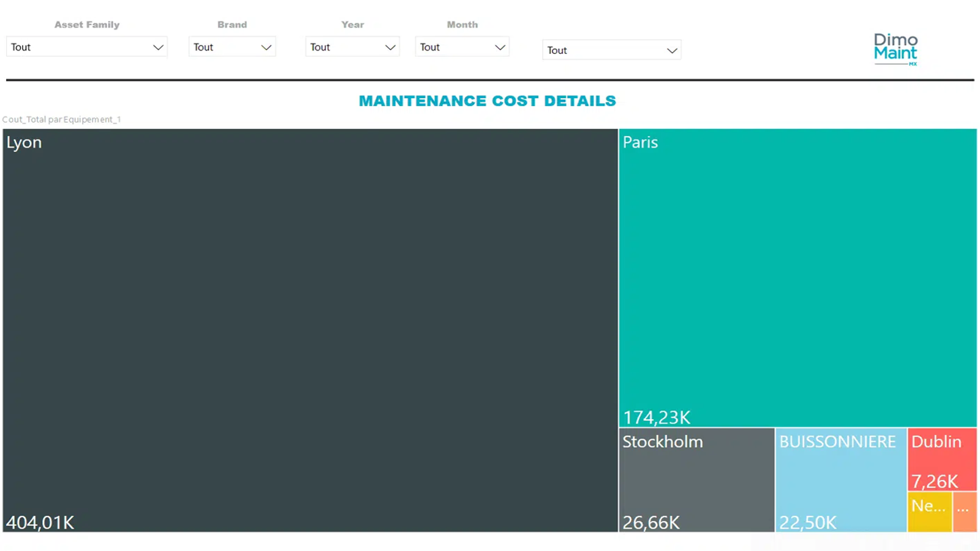Screen dimensions: 980x551
Task: Click the Year filter label
Action: click(x=352, y=24)
